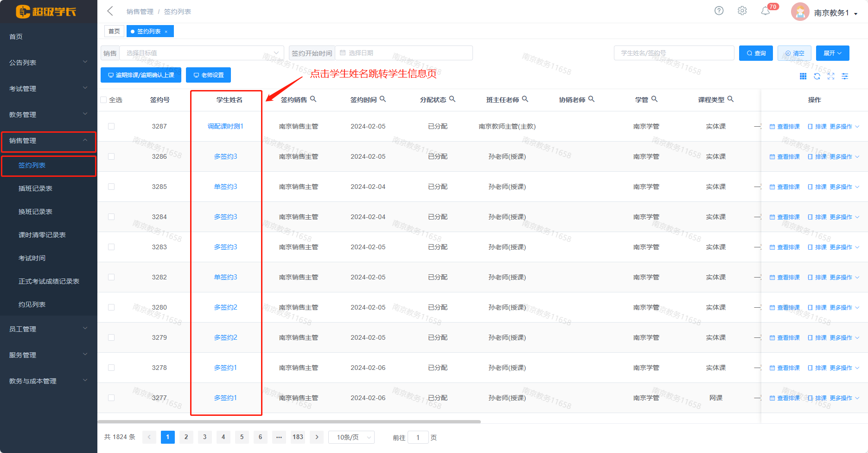
Task: Open column settings sliders icon
Action: tap(845, 76)
